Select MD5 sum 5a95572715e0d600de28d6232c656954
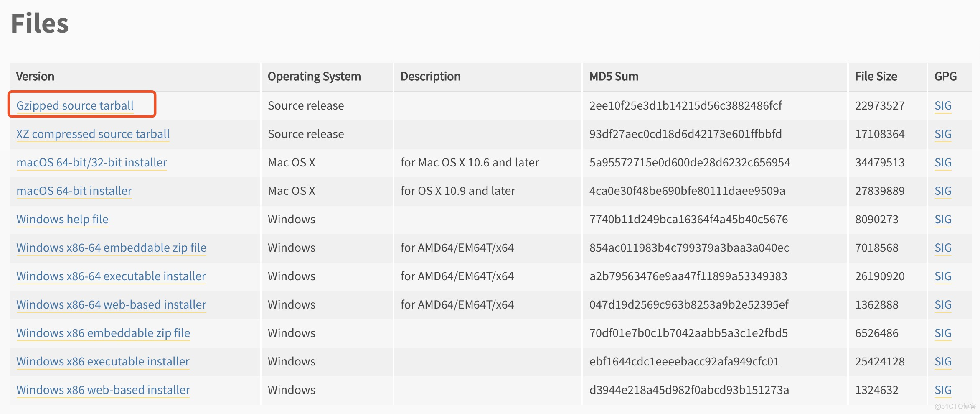Viewport: 980px width, 414px height. 690,163
